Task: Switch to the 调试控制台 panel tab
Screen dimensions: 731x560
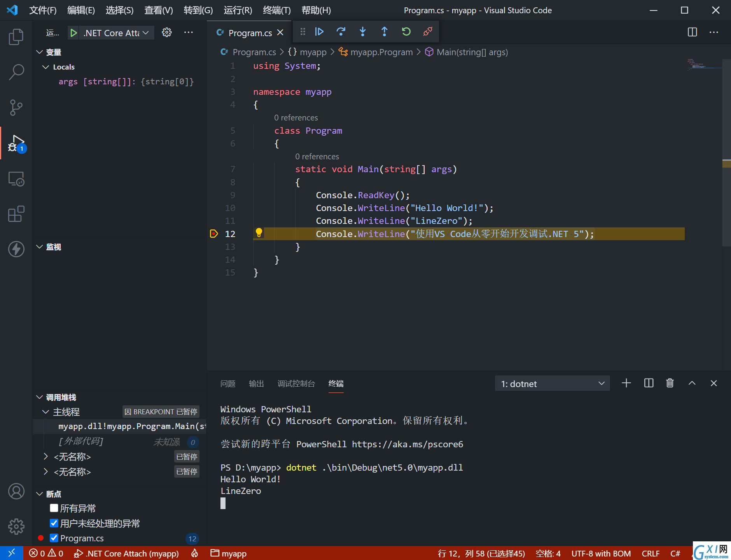Action: click(x=296, y=384)
